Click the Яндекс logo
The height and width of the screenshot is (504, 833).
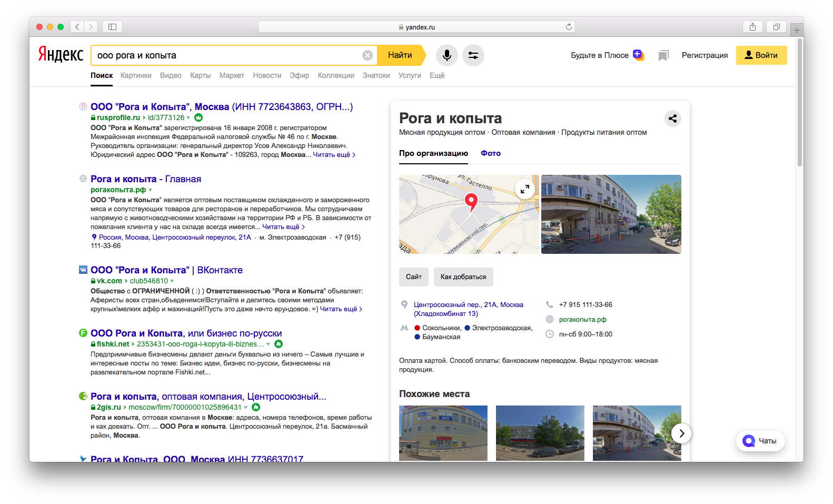(x=61, y=55)
